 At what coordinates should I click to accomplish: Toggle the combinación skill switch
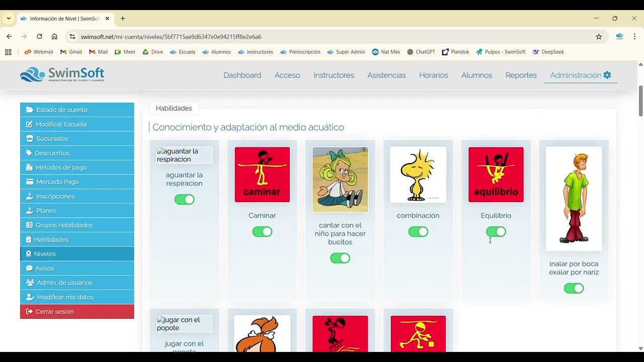[418, 232]
